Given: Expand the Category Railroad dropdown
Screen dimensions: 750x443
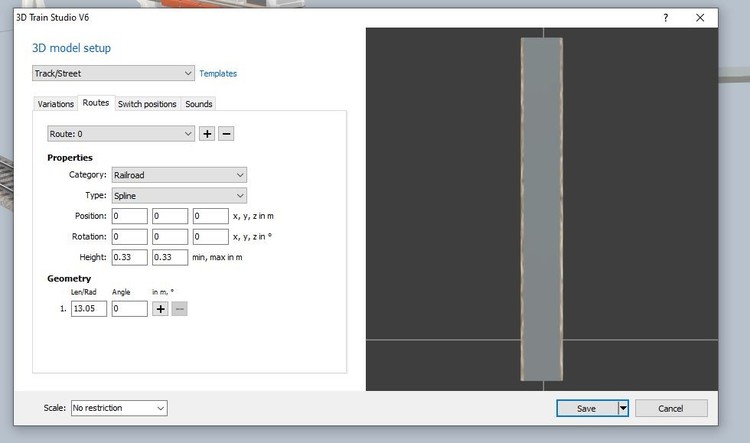Looking at the screenshot, I should (x=179, y=175).
